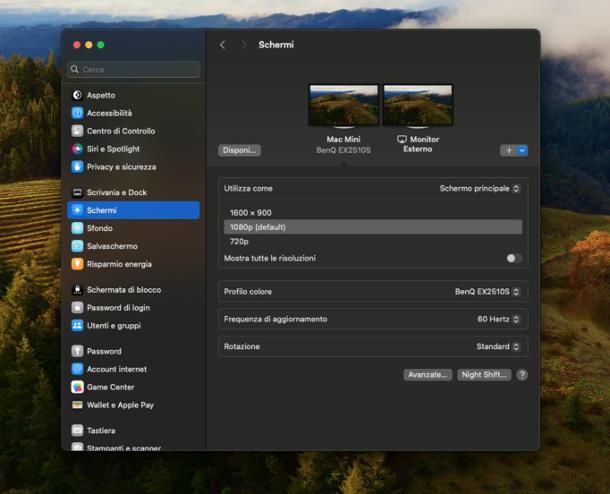Add a display with the plus button
Viewport: 610px width, 494px height.
click(508, 150)
